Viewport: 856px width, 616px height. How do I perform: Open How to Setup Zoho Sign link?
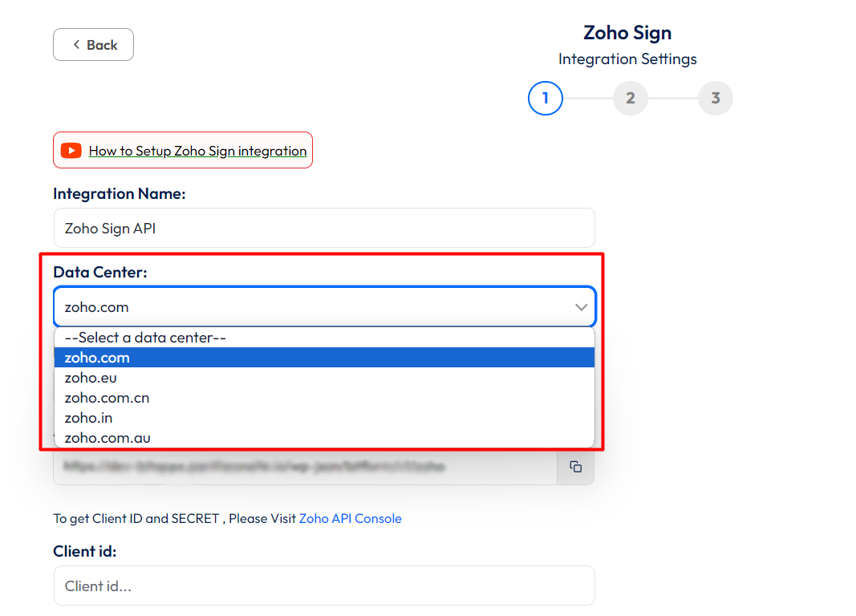[x=197, y=151]
